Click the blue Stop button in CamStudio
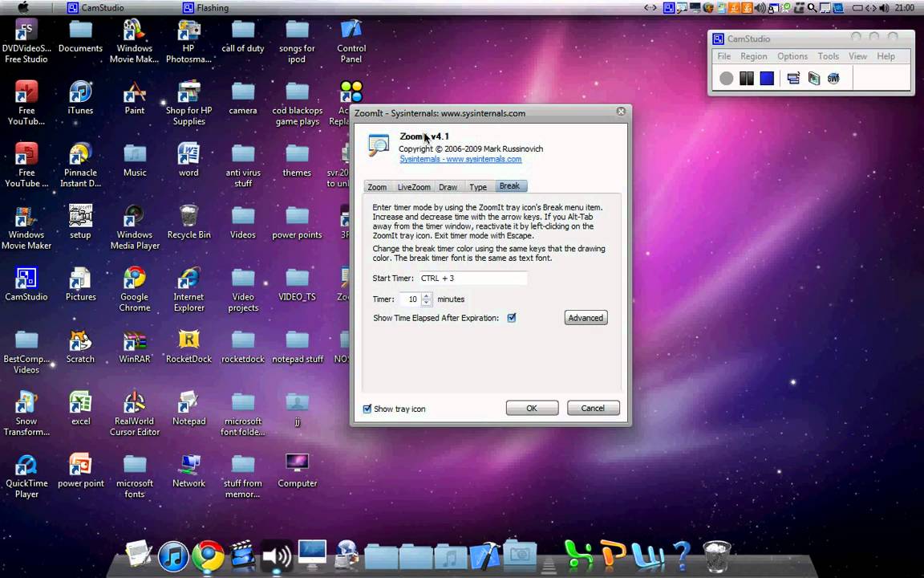The width and height of the screenshot is (924, 578). click(767, 78)
